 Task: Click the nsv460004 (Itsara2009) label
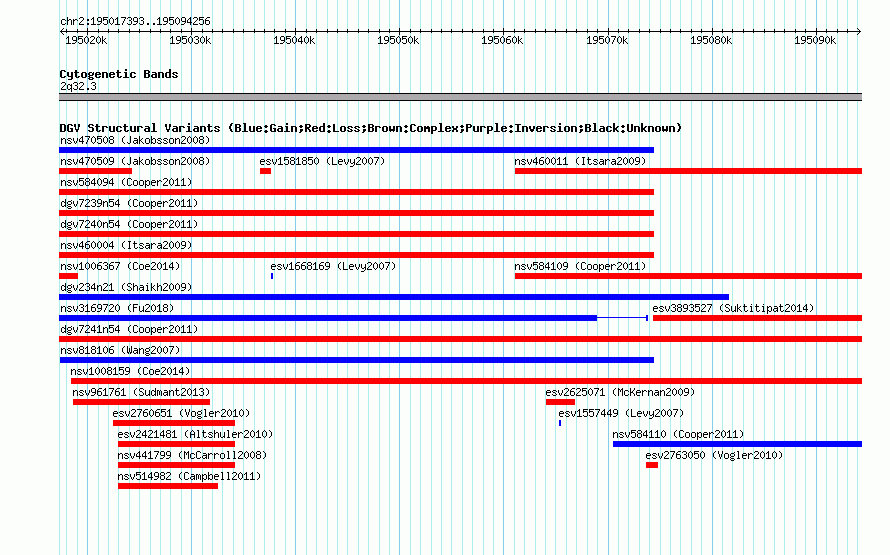[x=126, y=245]
